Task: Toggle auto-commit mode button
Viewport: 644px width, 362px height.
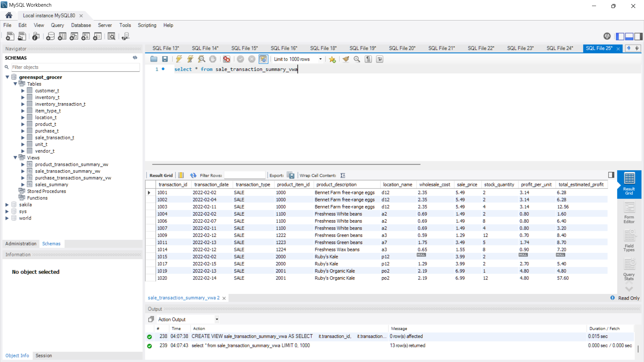Action: (263, 59)
